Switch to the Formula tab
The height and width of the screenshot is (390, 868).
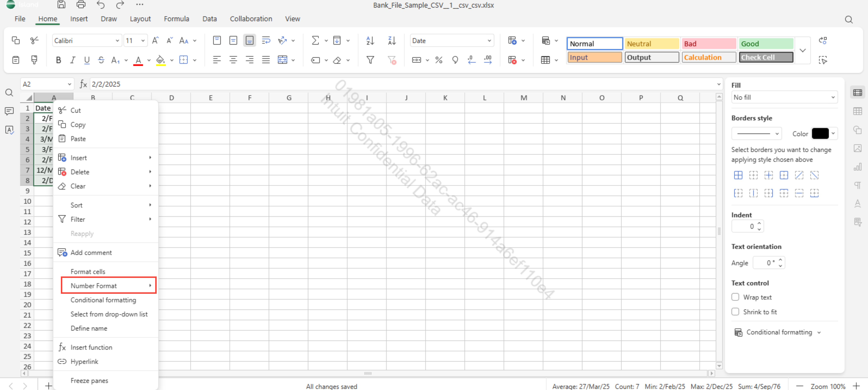point(176,19)
